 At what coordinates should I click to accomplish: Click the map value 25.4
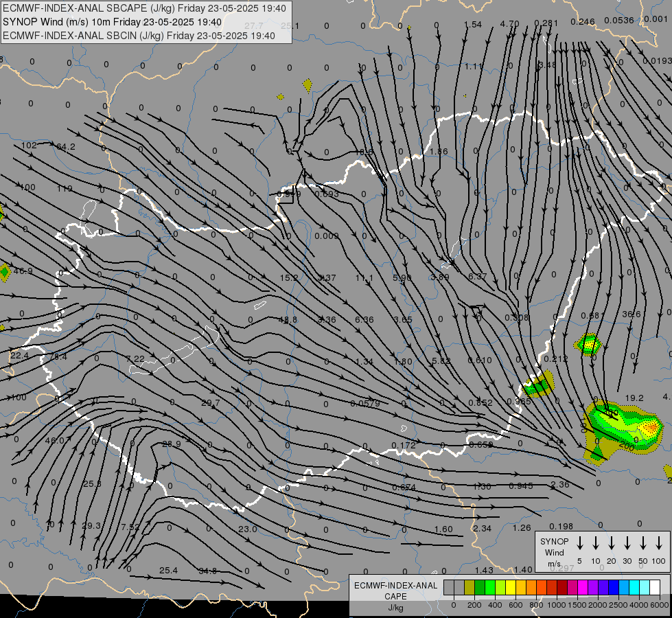tap(168, 571)
